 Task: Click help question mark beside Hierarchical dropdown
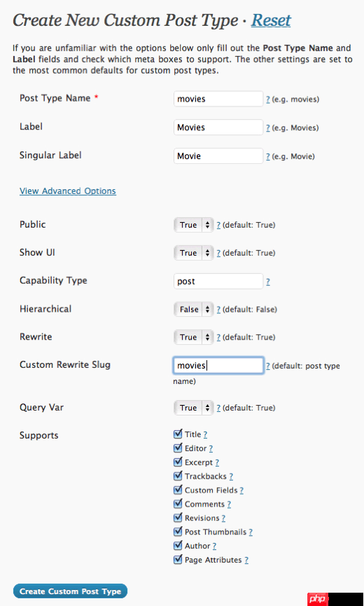tap(218, 310)
